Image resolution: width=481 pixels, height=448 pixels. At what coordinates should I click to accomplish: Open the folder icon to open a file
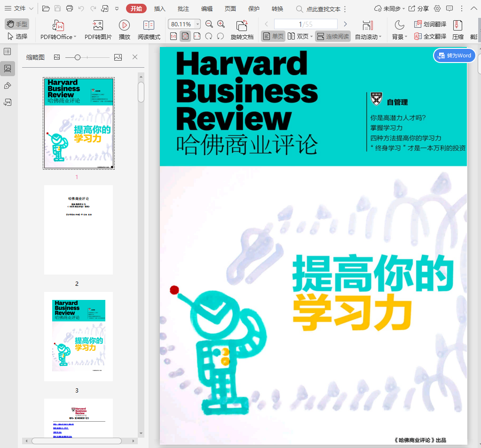(46, 8)
